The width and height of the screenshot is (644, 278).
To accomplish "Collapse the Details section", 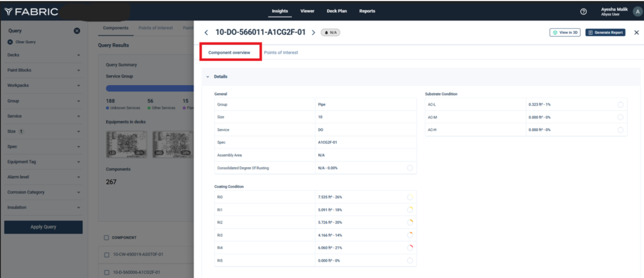I will click(x=208, y=77).
